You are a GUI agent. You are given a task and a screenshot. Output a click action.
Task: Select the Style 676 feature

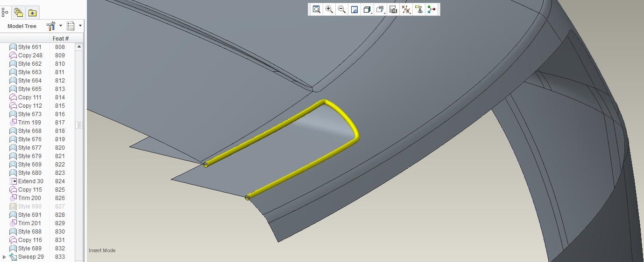click(30, 139)
